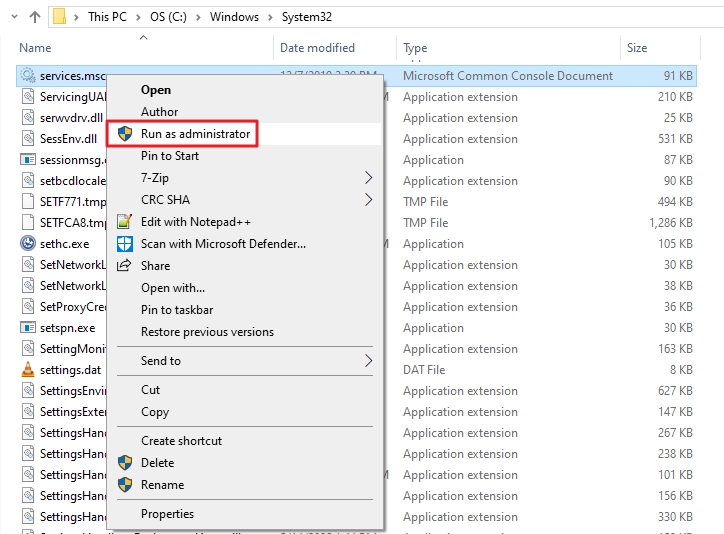The image size is (724, 534).
Task: Click the setbcdlocale file icon
Action: coord(28,180)
